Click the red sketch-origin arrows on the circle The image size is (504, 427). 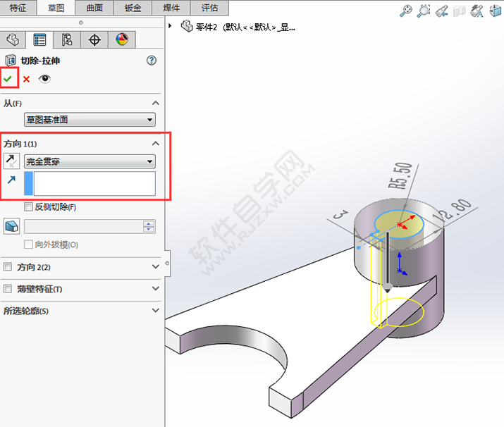tap(405, 223)
